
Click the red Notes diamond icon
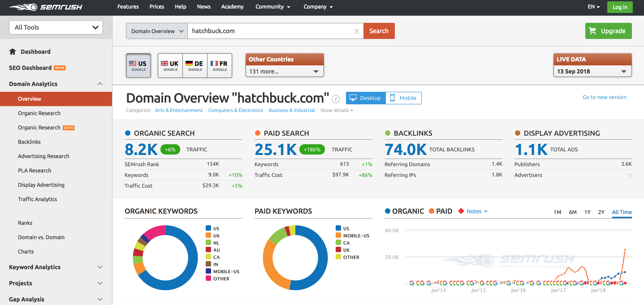pos(461,211)
